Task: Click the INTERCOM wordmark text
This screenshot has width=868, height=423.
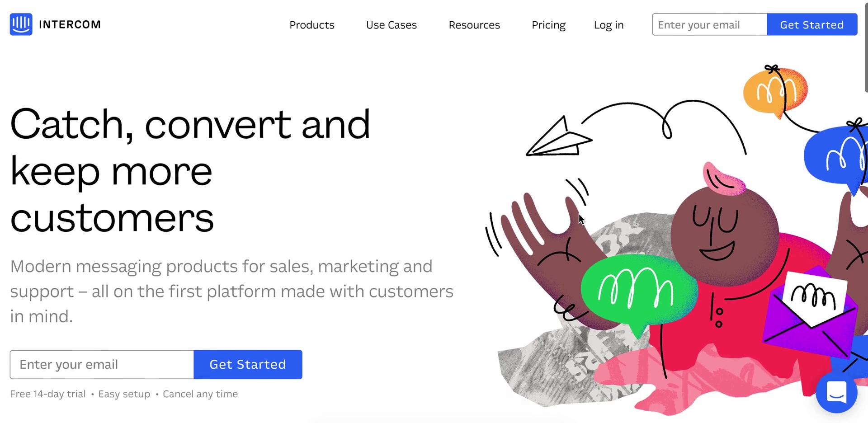Action: coord(70,24)
